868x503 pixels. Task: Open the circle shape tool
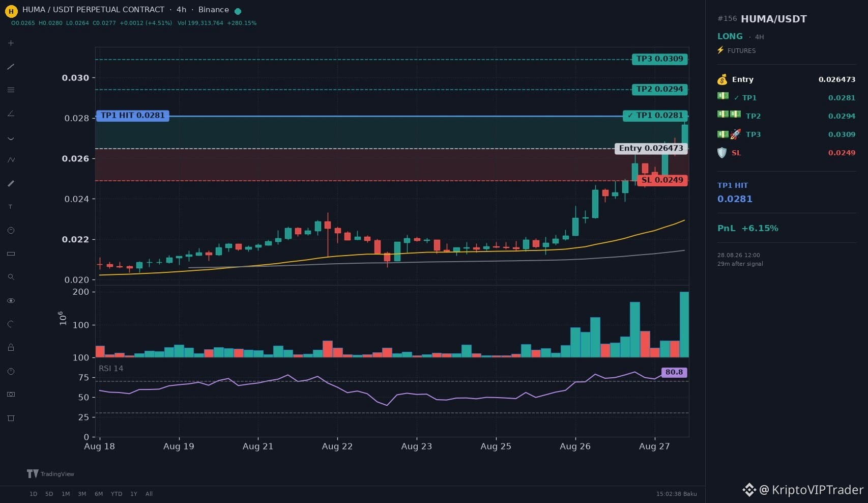click(11, 231)
